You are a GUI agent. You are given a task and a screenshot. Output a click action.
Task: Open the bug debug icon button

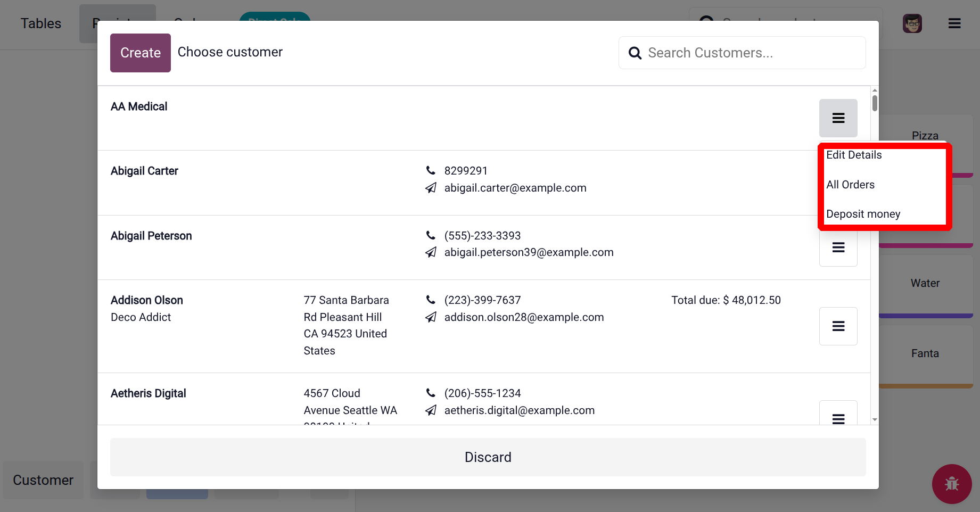pyautogui.click(x=951, y=483)
